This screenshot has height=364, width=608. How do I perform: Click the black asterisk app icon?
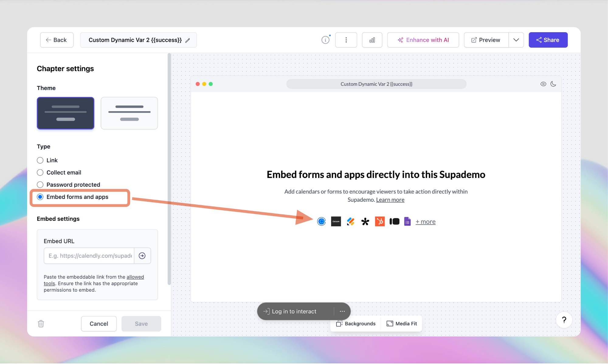pos(365,221)
